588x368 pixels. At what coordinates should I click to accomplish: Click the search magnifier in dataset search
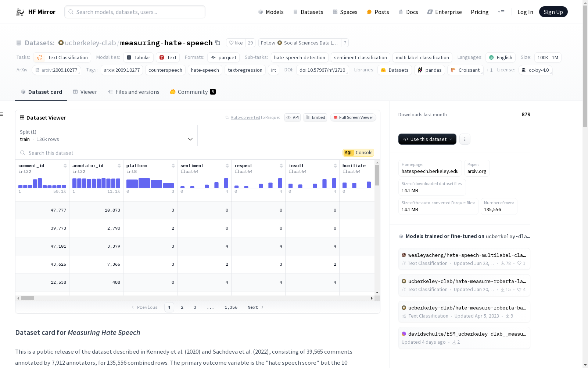(23, 153)
